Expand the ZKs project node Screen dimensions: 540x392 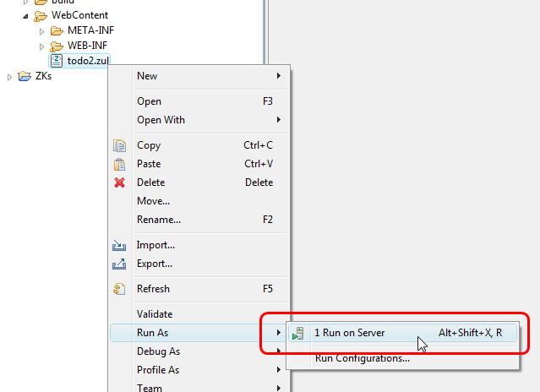click(10, 77)
